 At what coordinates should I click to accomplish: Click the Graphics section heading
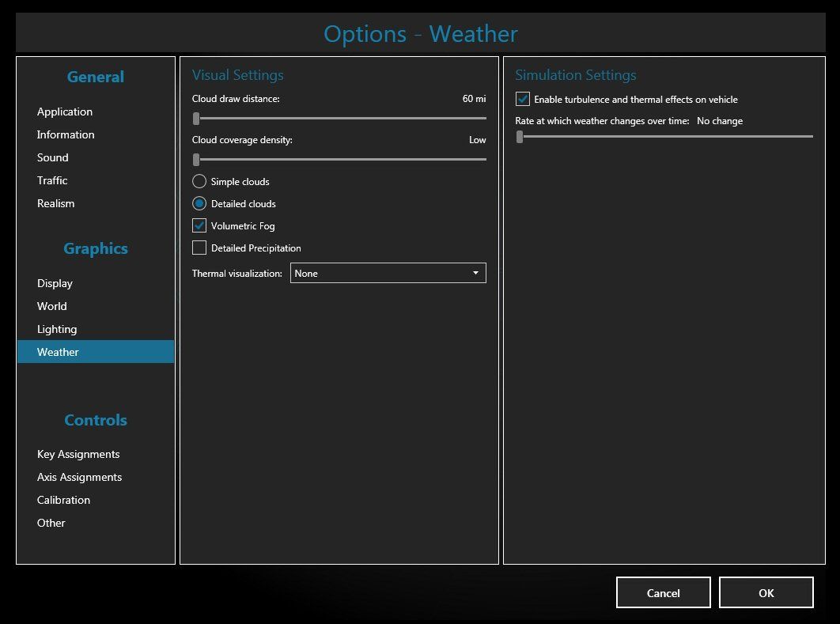point(96,248)
